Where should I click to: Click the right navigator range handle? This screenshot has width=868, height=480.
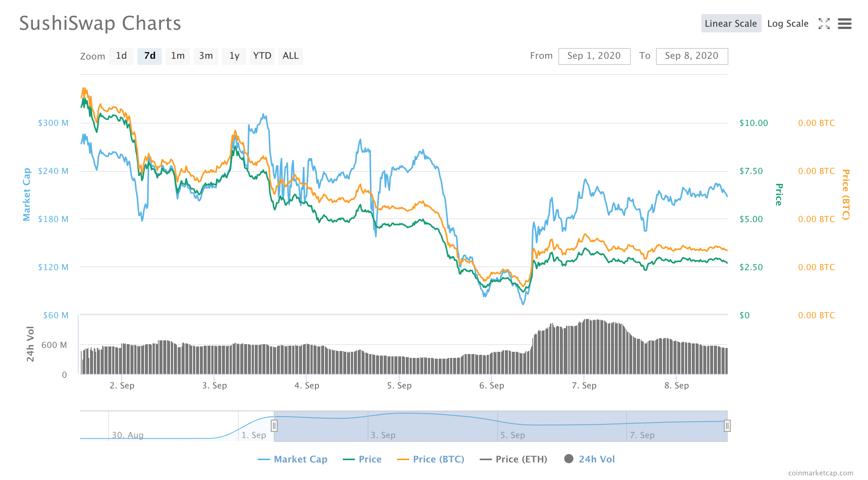(x=727, y=425)
